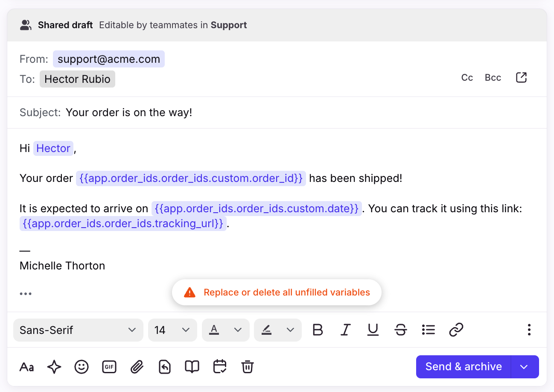
Task: Open the font size 14 dropdown
Action: 172,330
